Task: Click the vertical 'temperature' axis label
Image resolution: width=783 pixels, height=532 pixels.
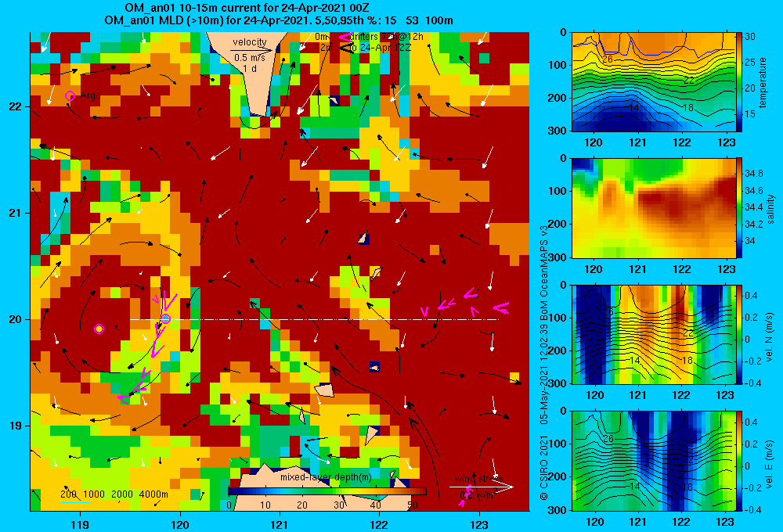Action: (x=763, y=82)
